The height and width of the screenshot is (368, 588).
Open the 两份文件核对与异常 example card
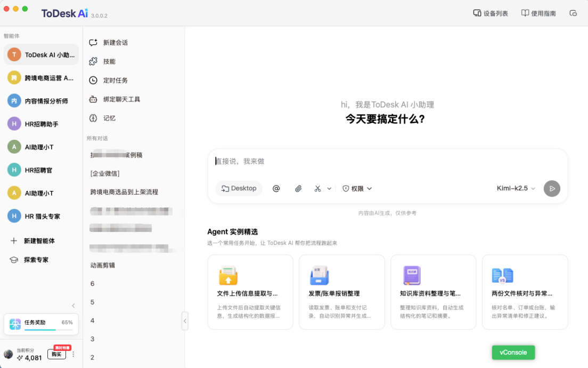pos(525,292)
